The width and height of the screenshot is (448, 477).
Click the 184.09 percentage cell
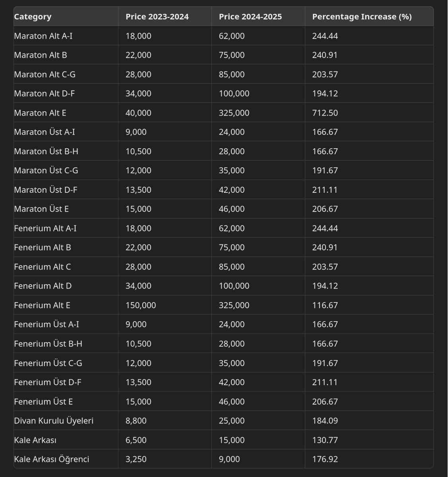point(325,421)
